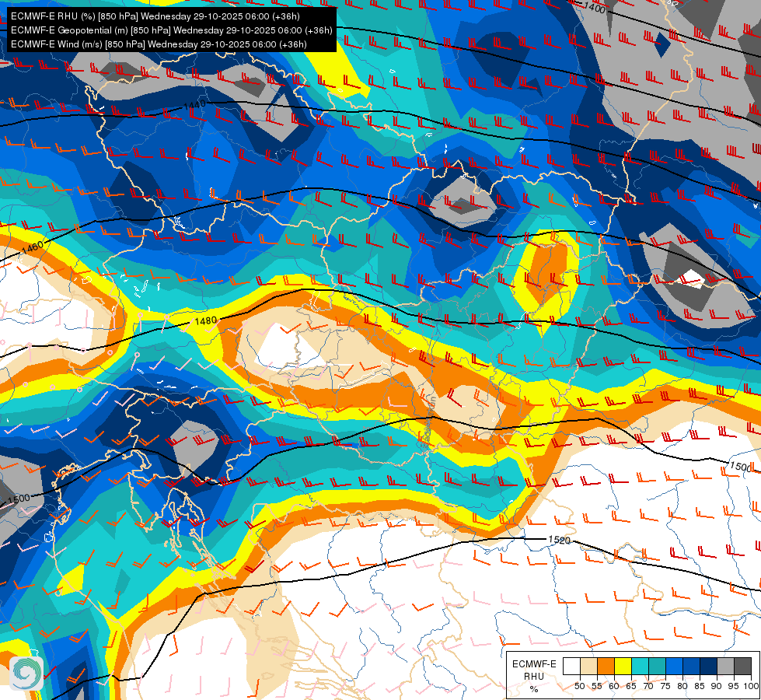Click the beige 50-55 legend swatch
This screenshot has width=761, height=700.
coord(588,666)
